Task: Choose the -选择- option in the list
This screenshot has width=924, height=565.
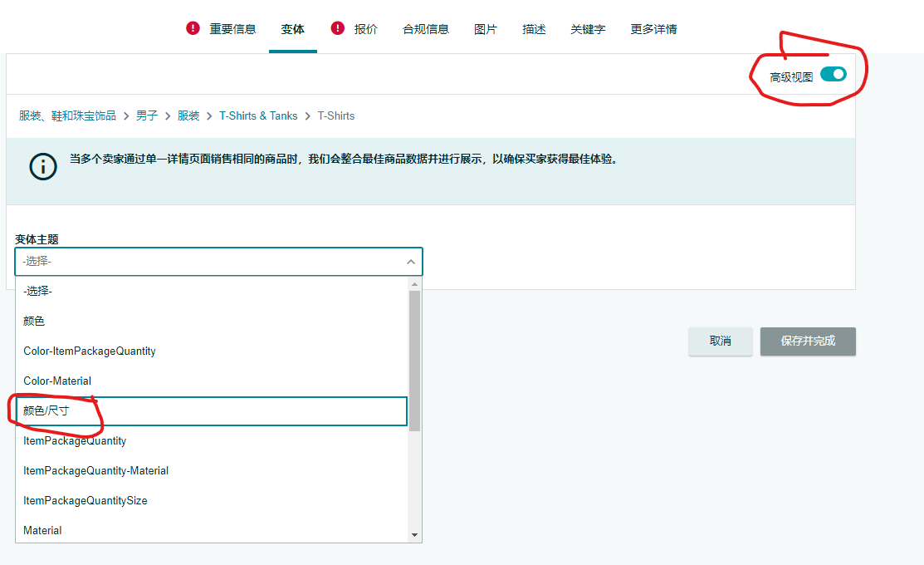Action: [x=212, y=291]
